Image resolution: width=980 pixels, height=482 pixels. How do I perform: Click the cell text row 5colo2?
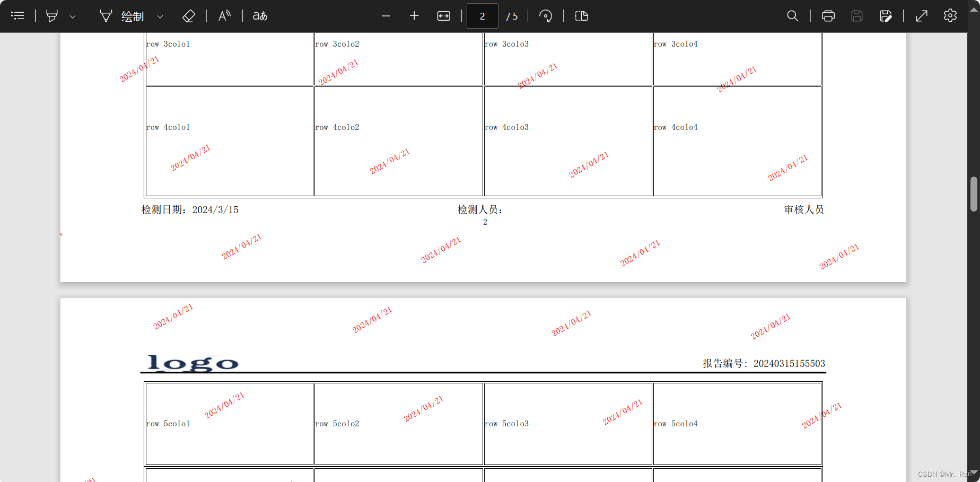(x=337, y=424)
